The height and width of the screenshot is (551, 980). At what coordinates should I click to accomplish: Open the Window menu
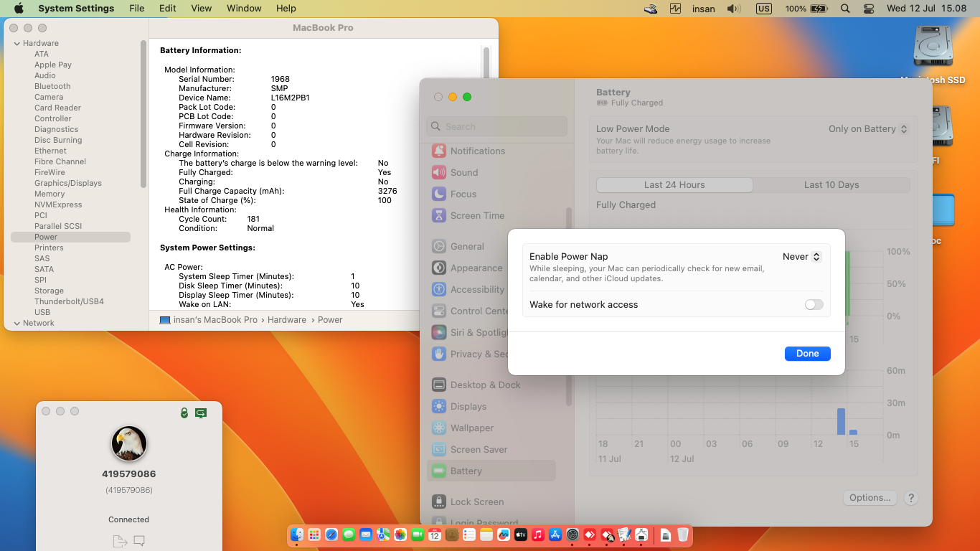[x=244, y=9]
